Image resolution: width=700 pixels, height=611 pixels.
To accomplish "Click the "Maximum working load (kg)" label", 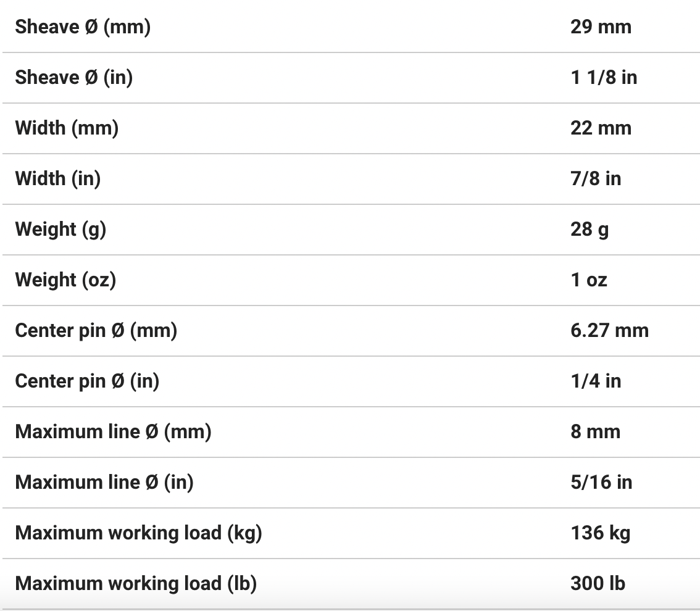I will pos(138,533).
